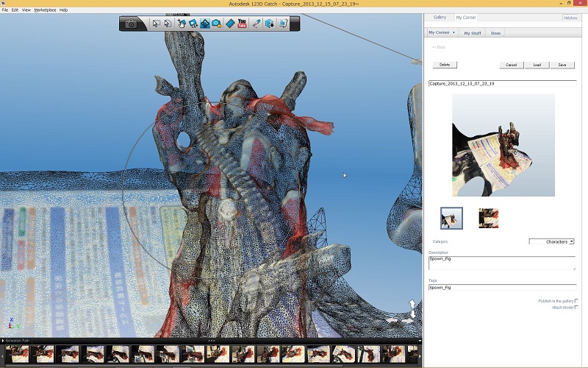Click the XYZ axis indicator
Image resolution: width=588 pixels, height=368 pixels.
pyautogui.click(x=13, y=323)
